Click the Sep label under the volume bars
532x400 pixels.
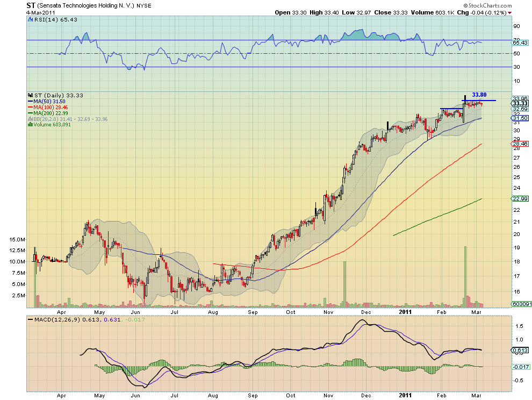point(253,312)
